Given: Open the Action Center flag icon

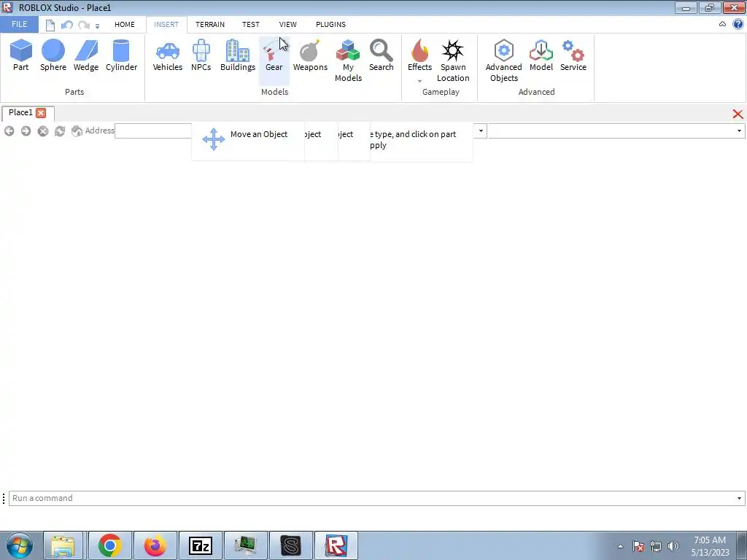Looking at the screenshot, I should (638, 546).
